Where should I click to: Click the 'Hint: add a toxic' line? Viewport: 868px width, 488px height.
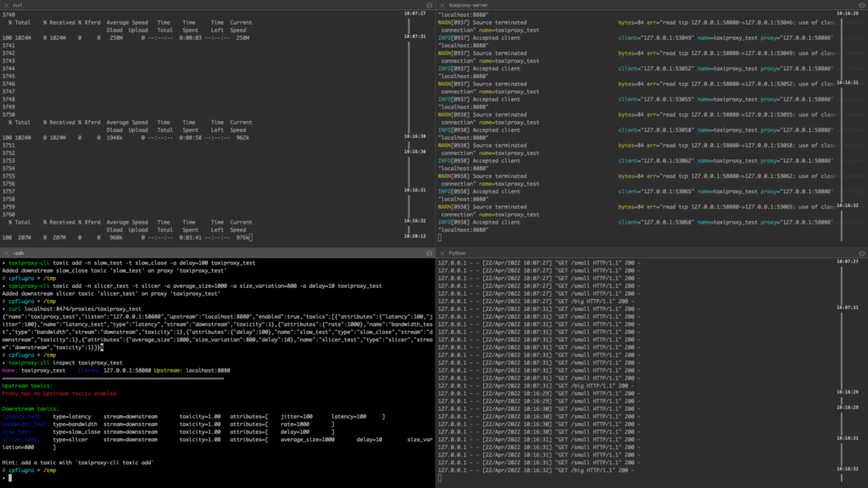[x=77, y=463]
